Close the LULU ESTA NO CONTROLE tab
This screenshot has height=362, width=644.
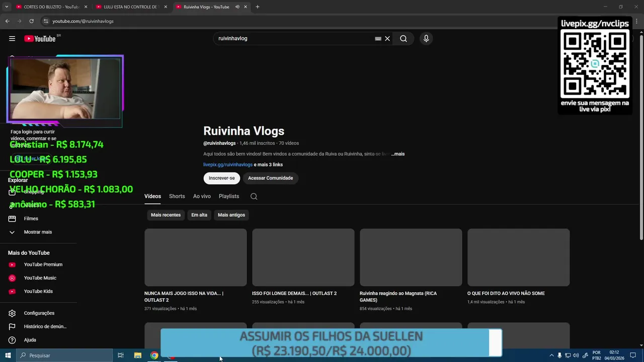pyautogui.click(x=166, y=7)
